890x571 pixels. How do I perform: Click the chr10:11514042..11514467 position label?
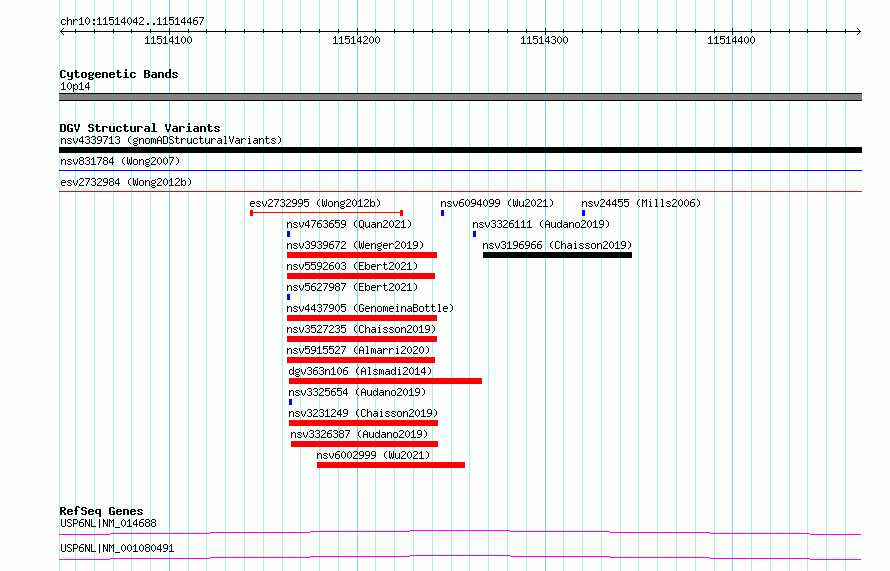(x=132, y=21)
